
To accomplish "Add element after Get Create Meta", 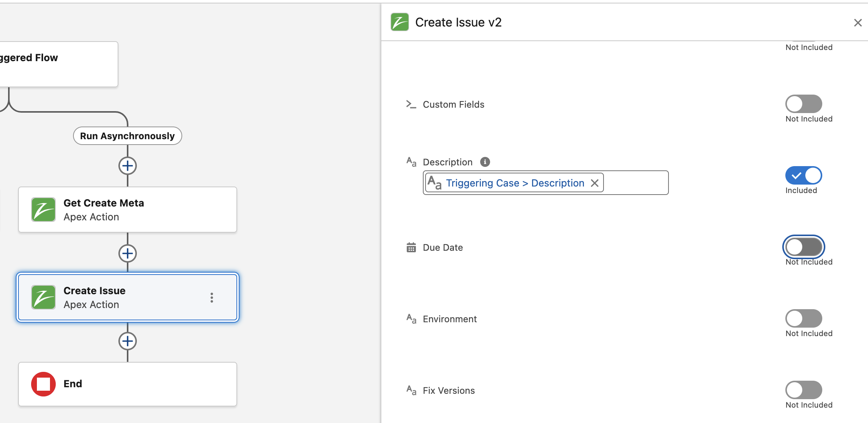I will [x=128, y=253].
